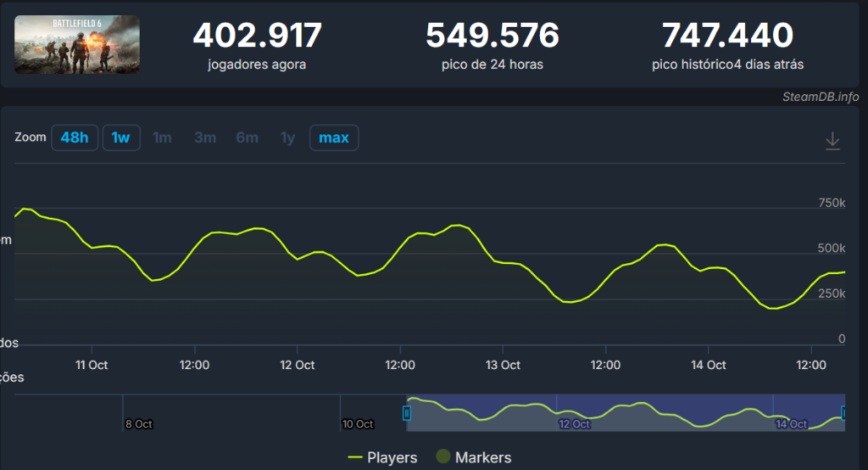Click the Battlefield 6 game thumbnail
Image resolution: width=868 pixels, height=470 pixels.
77,44
